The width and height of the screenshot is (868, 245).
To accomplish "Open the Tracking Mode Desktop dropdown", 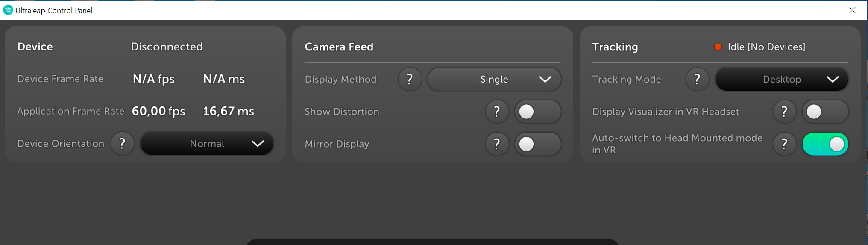I will point(782,79).
